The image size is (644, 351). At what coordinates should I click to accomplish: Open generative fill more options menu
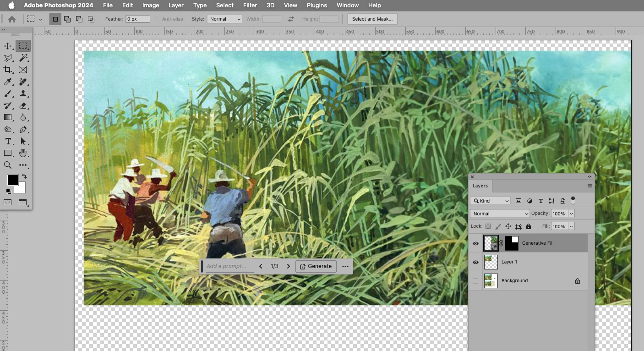point(345,266)
